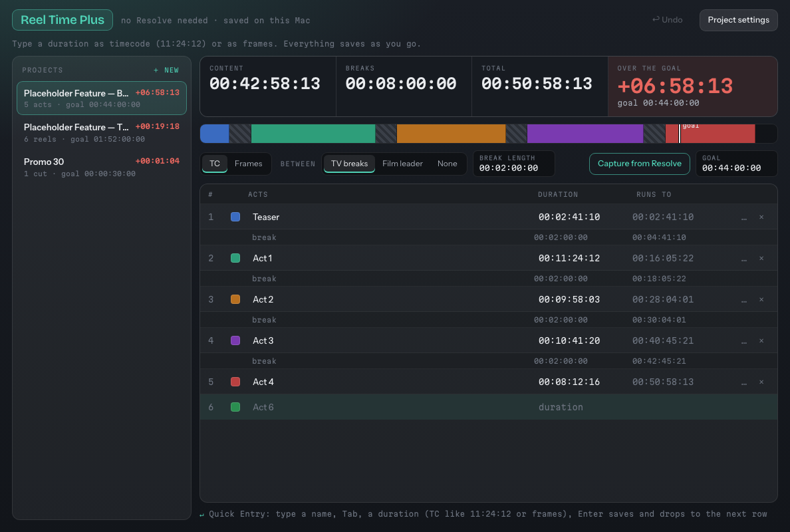Click the Act 6 duration input
This screenshot has height=532, width=790.
coord(561,407)
